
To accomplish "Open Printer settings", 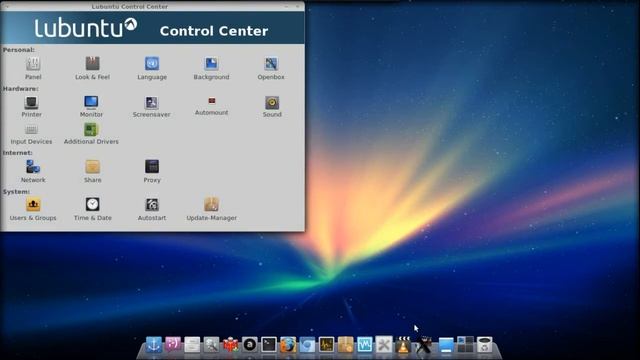I will coord(31,107).
